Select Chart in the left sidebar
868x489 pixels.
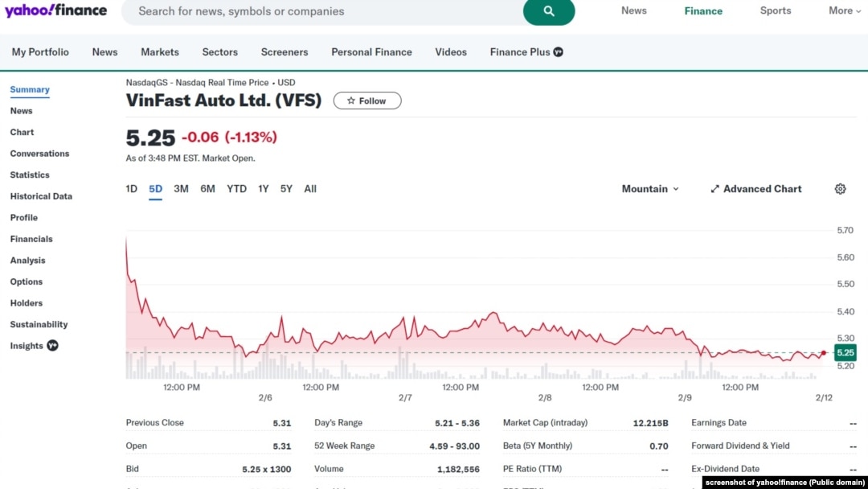coord(22,133)
